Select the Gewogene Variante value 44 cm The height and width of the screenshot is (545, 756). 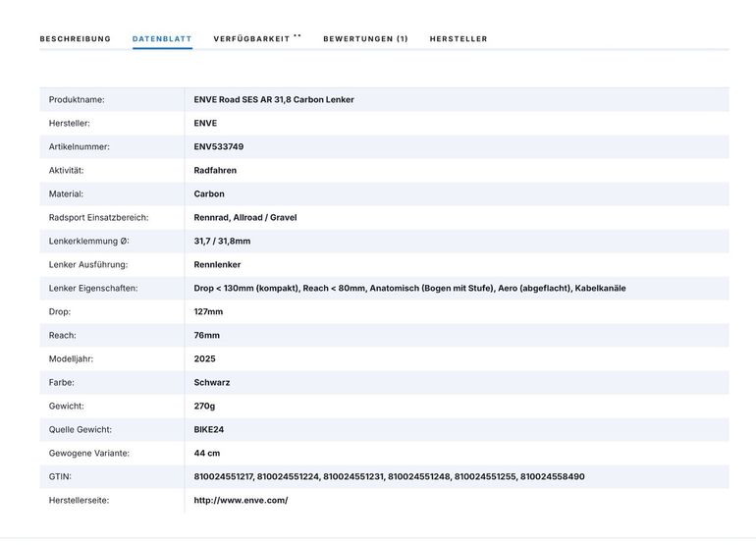pyautogui.click(x=207, y=454)
